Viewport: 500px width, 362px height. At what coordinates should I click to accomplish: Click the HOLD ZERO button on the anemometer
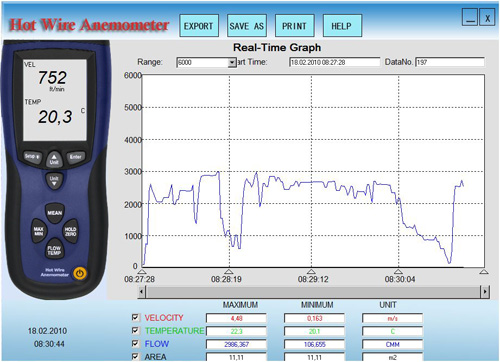[70, 231]
